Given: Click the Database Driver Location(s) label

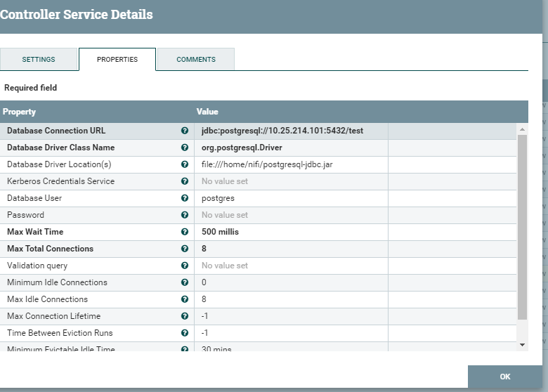Looking at the screenshot, I should (x=59, y=164).
